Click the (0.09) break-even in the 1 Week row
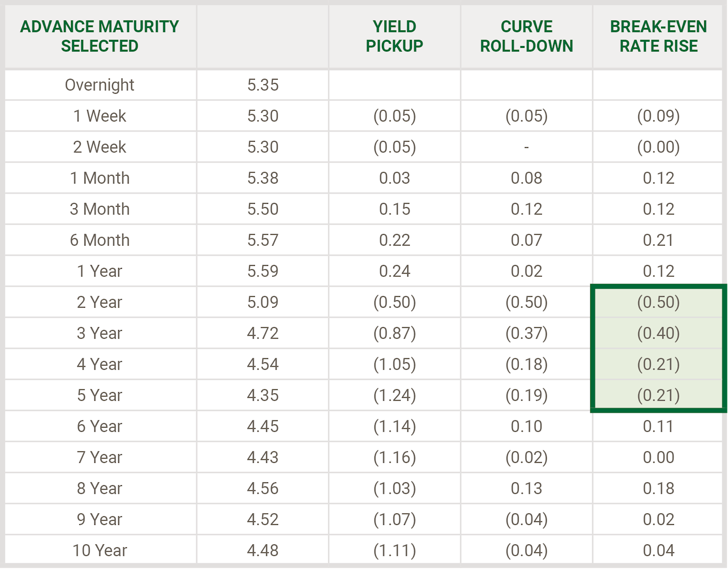The width and height of the screenshot is (728, 569). [x=658, y=116]
